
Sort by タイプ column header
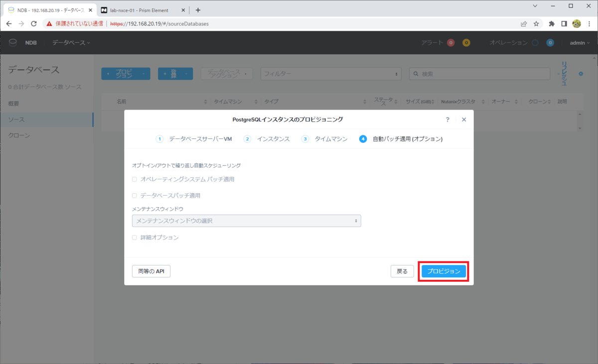271,102
